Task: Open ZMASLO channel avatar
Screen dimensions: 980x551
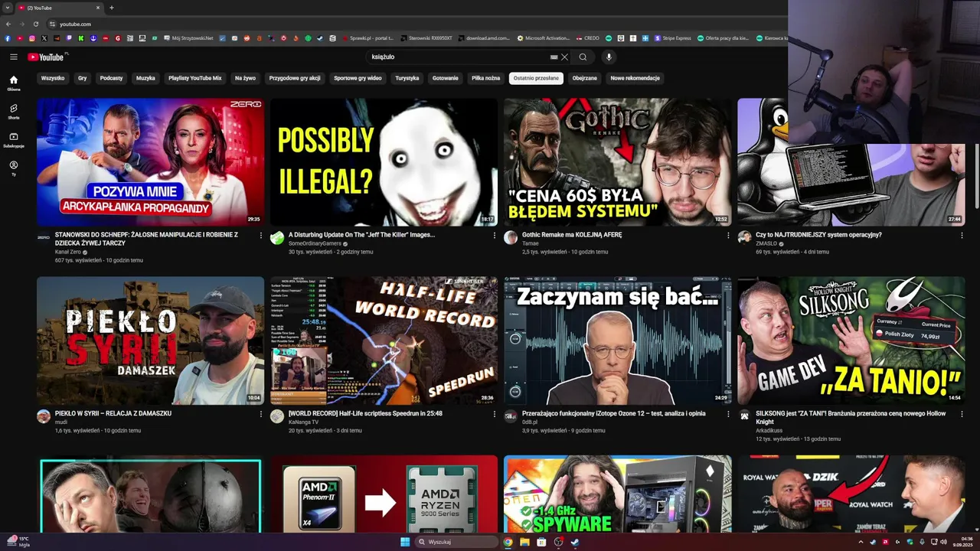Action: [x=744, y=238]
